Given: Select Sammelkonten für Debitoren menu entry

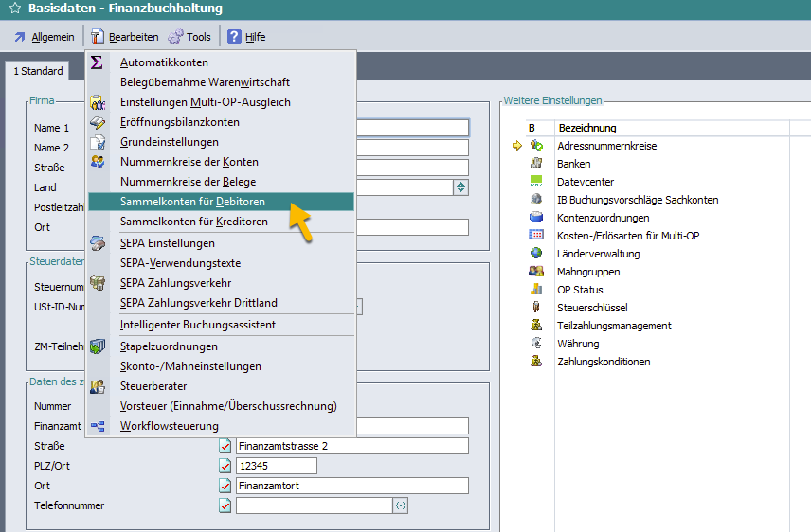Looking at the screenshot, I should pyautogui.click(x=192, y=202).
